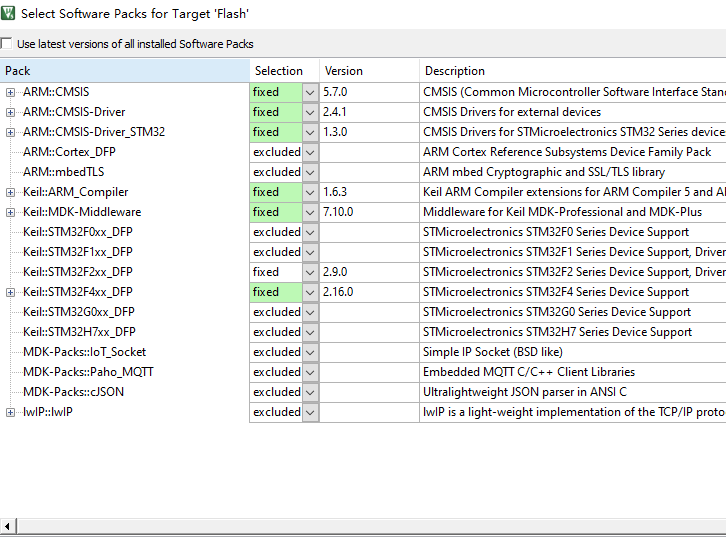The height and width of the screenshot is (537, 726).
Task: Select the MDK-Packs::Paho_MQTT tree row
Action: click(88, 372)
